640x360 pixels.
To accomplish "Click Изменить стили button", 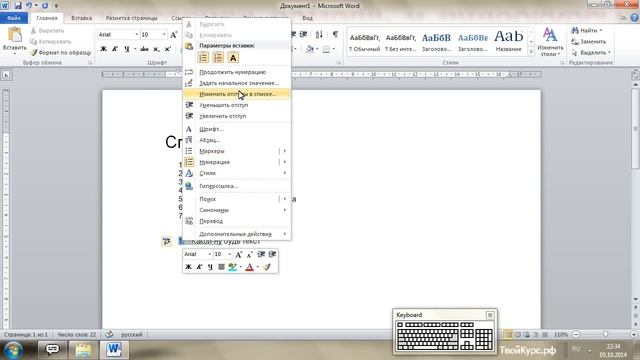I will point(550,42).
